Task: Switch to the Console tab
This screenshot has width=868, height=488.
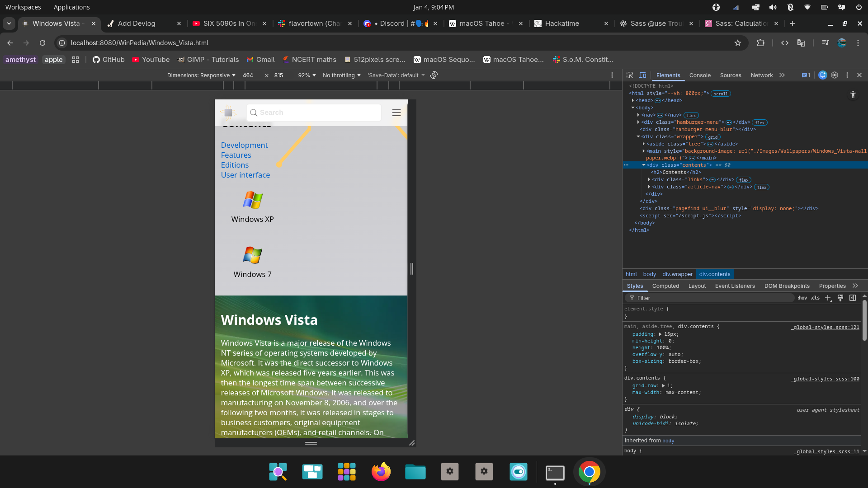Action: [x=700, y=75]
